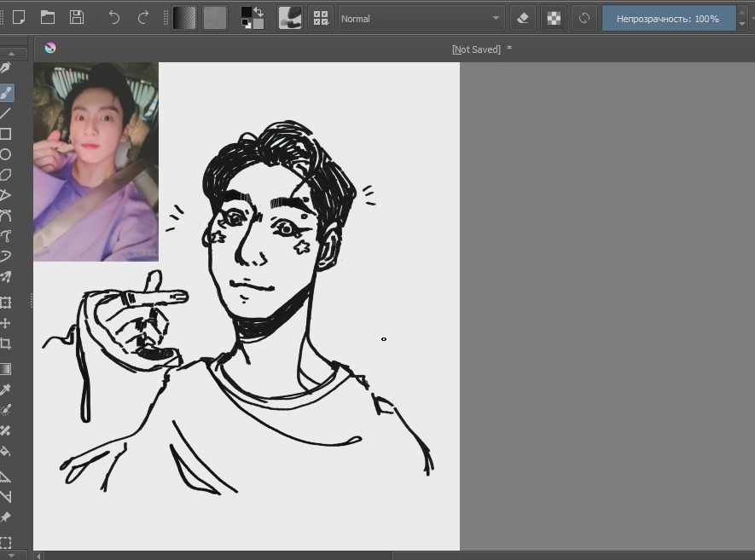Image resolution: width=755 pixels, height=560 pixels.
Task: Select the Fill bucket tool
Action: coord(6,451)
